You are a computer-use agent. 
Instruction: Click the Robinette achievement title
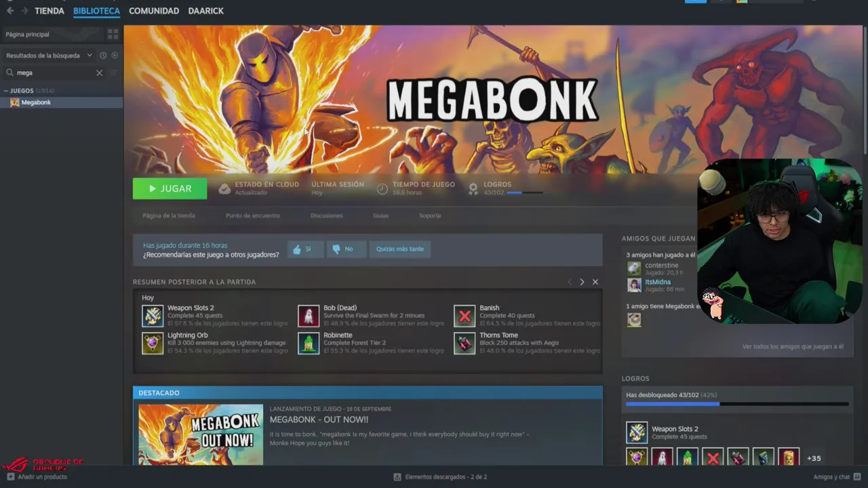pos(338,335)
